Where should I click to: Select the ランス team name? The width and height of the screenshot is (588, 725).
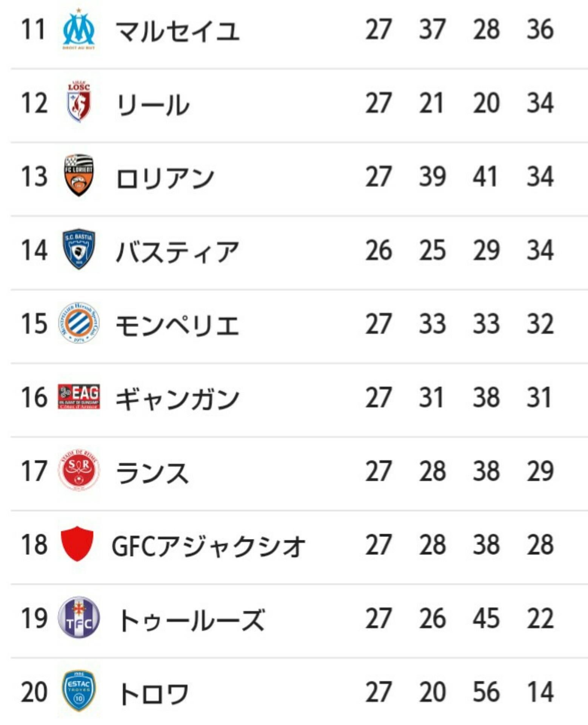pos(152,472)
